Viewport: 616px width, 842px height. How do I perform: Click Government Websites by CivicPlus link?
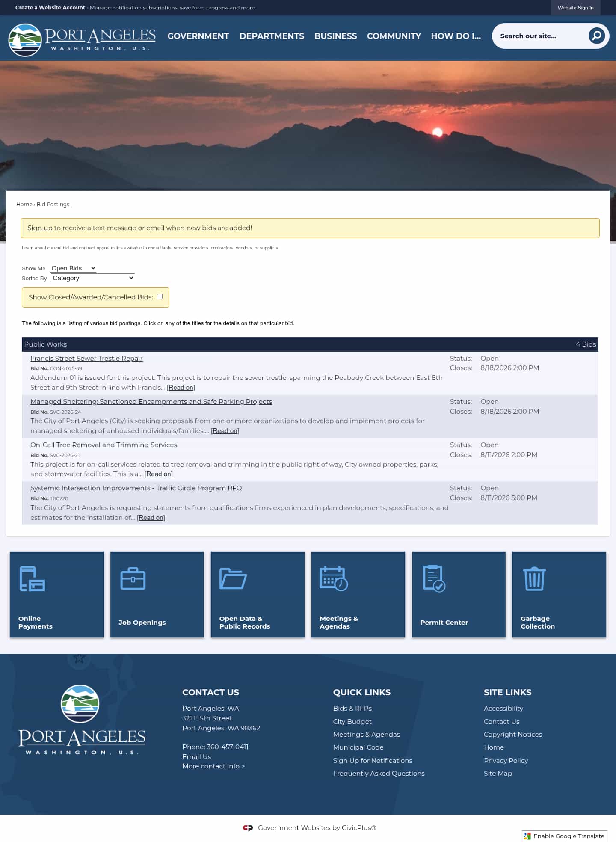coord(317,827)
